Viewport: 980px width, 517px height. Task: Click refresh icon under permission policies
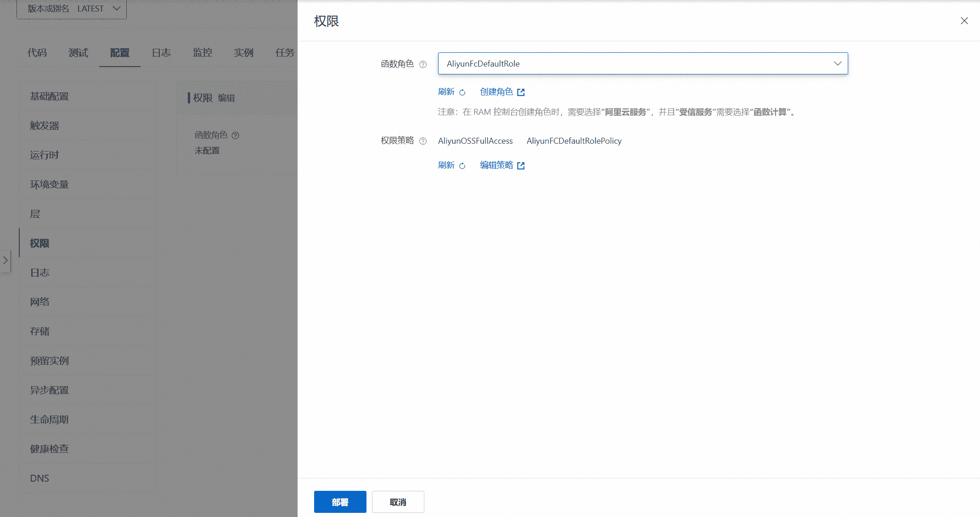(462, 166)
